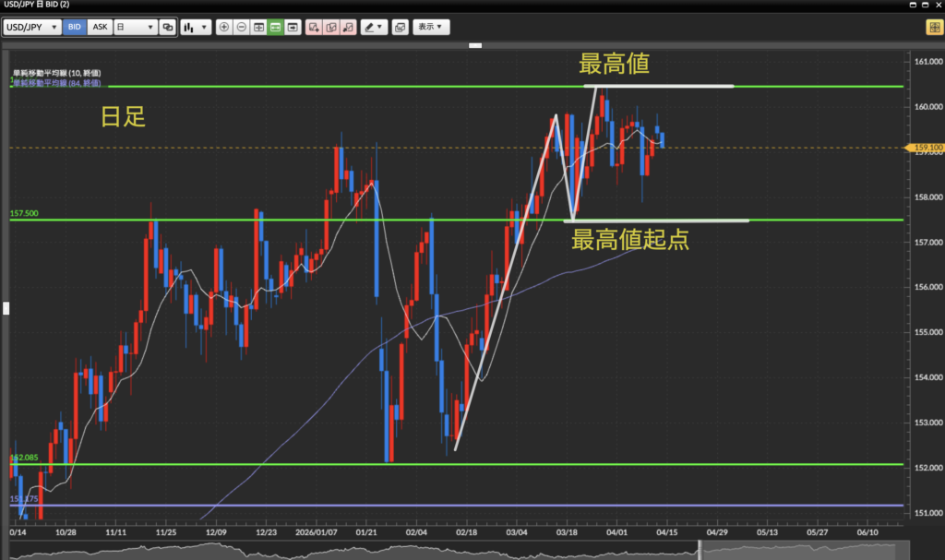Open the 日 timeframe dropdown
Viewport: 945px width, 560px height.
click(135, 27)
